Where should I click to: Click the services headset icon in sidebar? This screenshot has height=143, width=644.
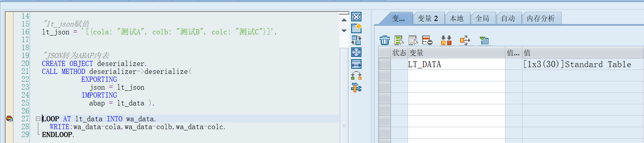tap(356, 76)
